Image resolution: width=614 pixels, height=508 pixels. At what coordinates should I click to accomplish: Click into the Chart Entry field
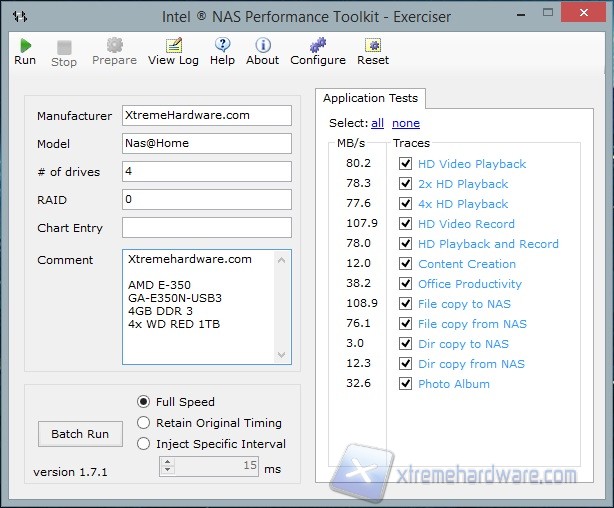tap(206, 228)
